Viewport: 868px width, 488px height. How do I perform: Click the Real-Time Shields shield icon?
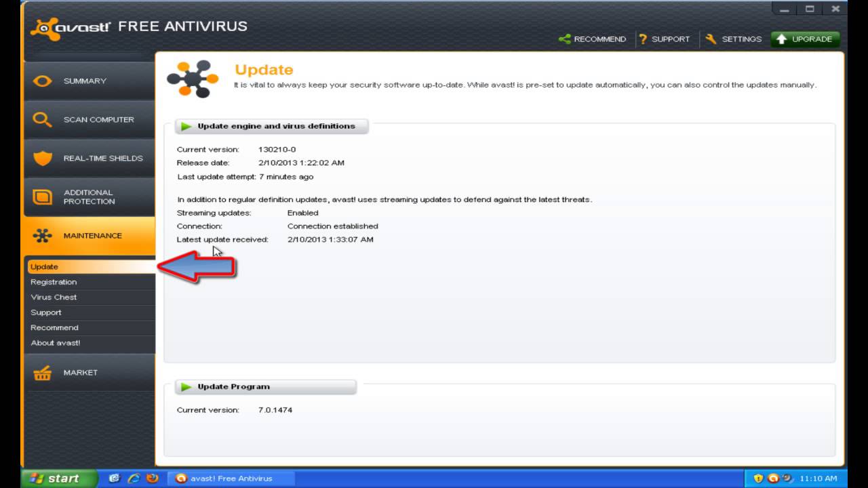42,159
